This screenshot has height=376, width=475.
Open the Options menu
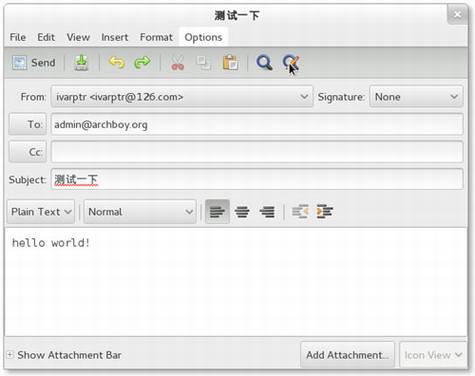point(203,37)
